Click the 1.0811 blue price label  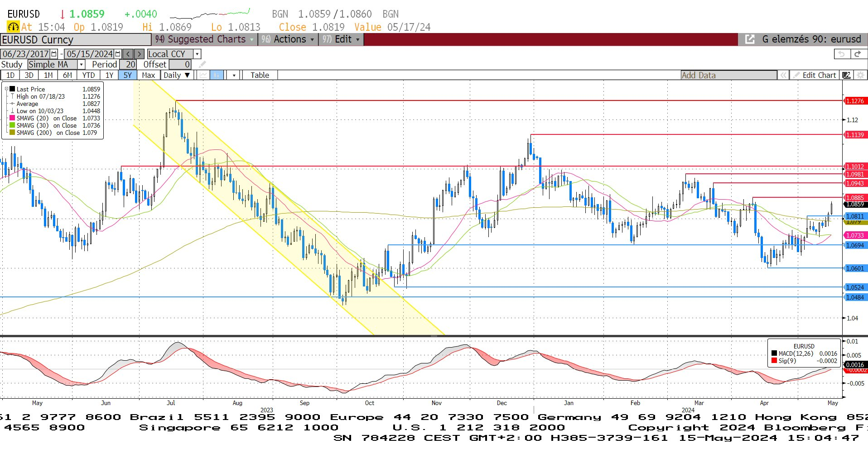tap(855, 217)
